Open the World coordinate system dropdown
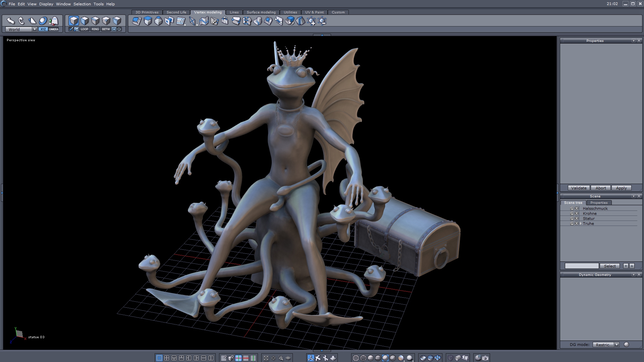The height and width of the screenshot is (362, 644). 35,29
